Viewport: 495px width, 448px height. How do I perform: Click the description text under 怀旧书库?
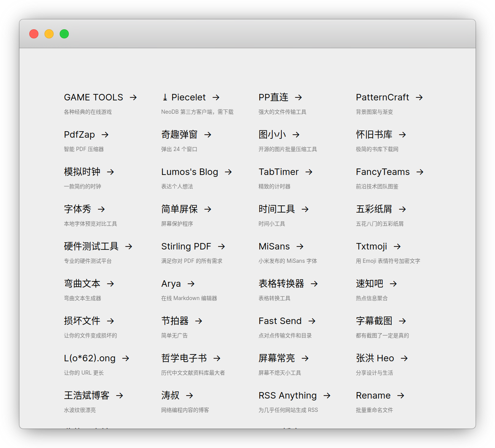[377, 149]
